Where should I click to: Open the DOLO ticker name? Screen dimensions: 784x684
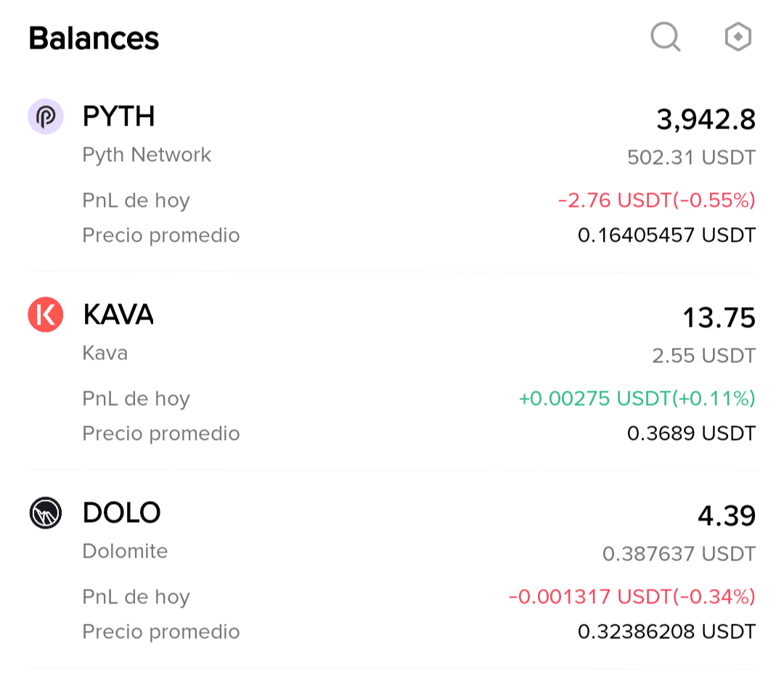pos(121,513)
